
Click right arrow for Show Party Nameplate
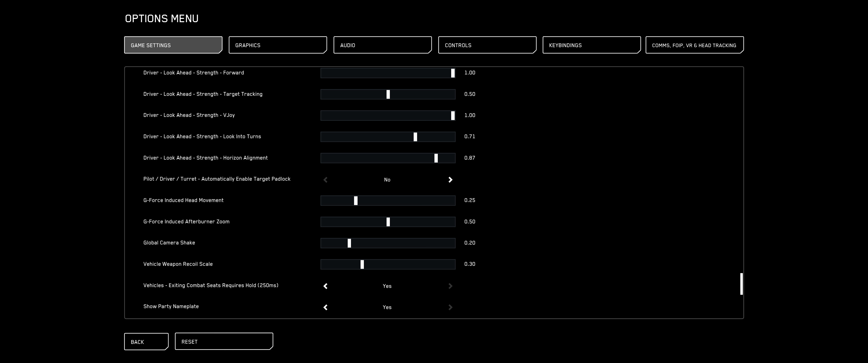(x=450, y=308)
